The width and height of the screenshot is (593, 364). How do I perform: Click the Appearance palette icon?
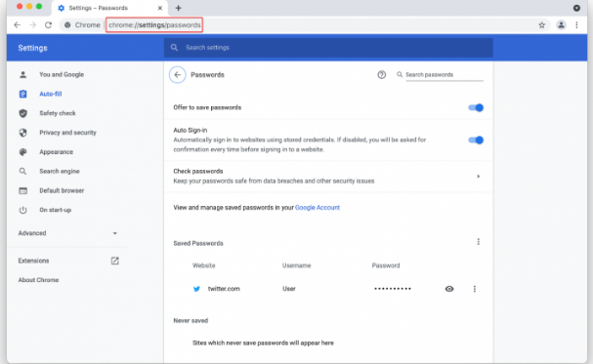[23, 152]
